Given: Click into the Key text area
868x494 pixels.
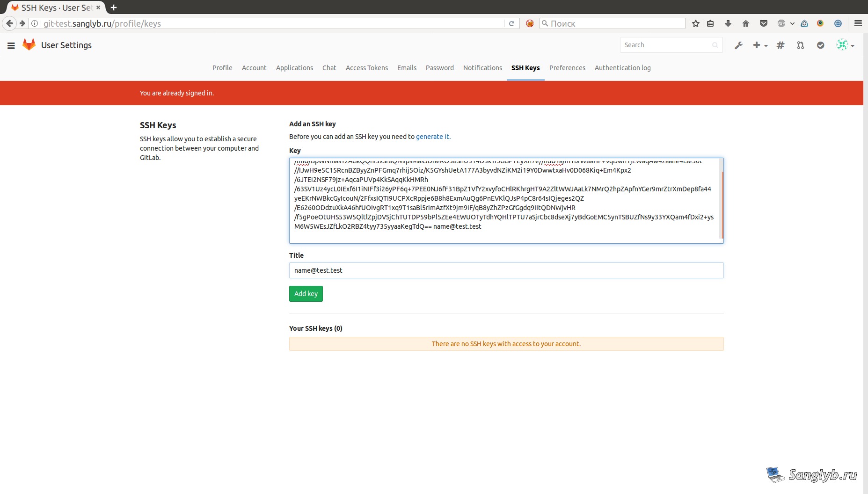Looking at the screenshot, I should [x=506, y=201].
